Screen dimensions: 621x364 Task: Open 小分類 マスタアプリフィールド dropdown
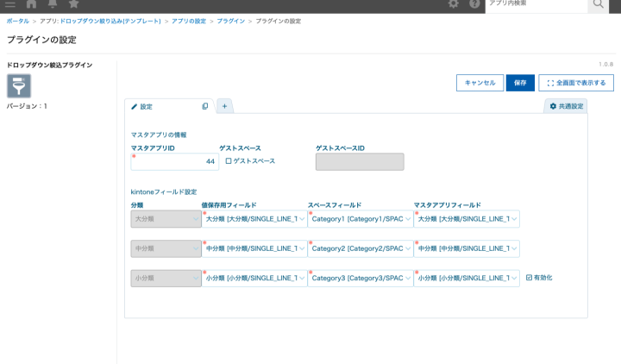tap(467, 279)
